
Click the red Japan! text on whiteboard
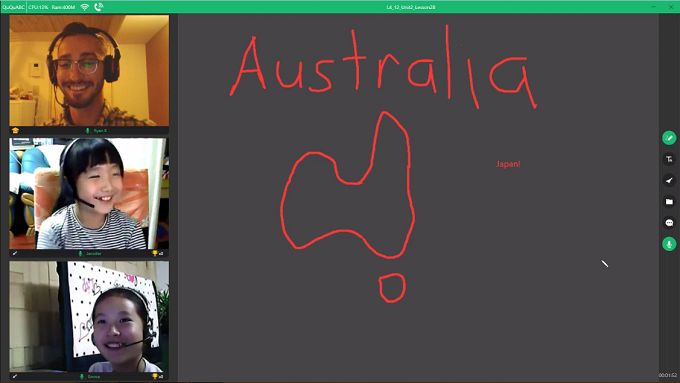[x=508, y=164]
